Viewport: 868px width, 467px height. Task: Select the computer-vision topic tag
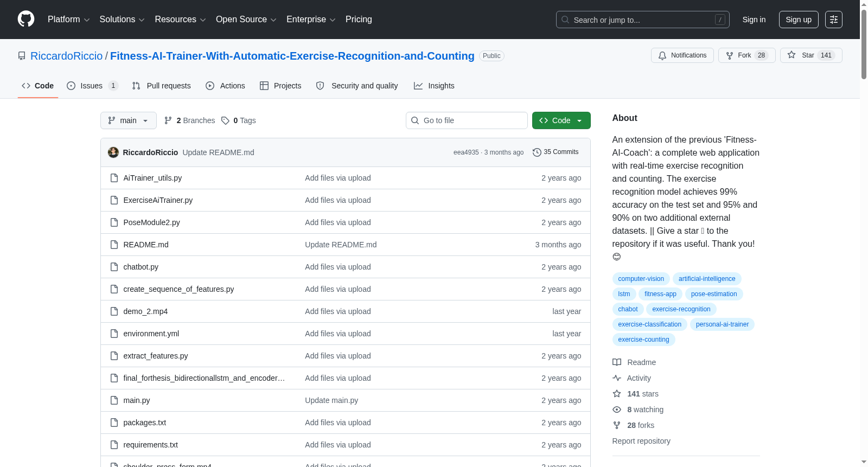pos(641,279)
